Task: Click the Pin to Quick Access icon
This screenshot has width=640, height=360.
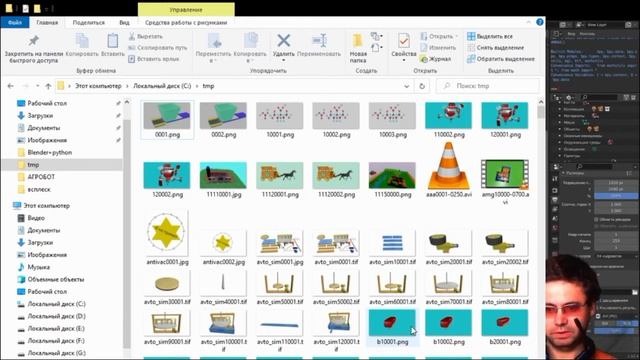Action: coord(33,41)
